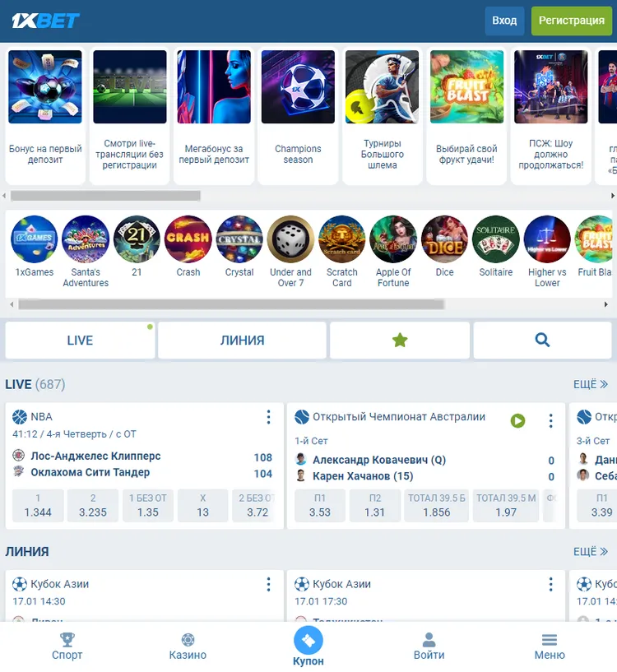Open Мегабонус за первый депозит promo

(214, 116)
